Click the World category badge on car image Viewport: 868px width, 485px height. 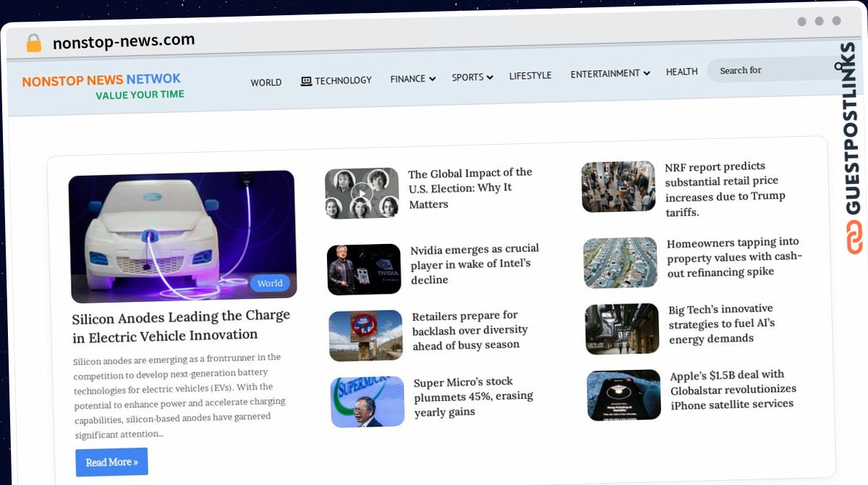(270, 283)
